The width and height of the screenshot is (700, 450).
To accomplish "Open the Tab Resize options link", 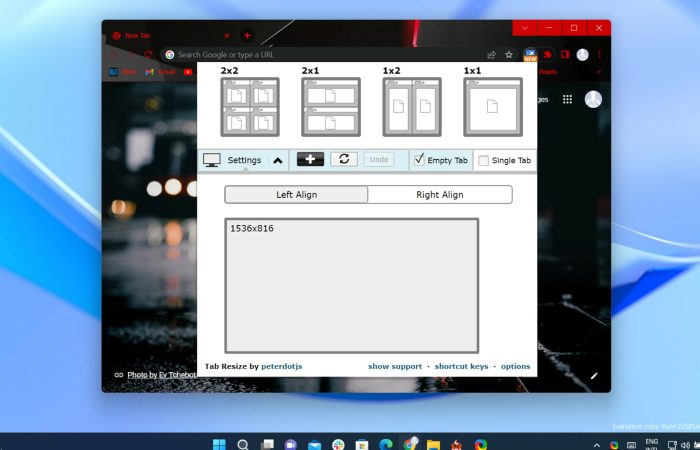I will click(516, 366).
